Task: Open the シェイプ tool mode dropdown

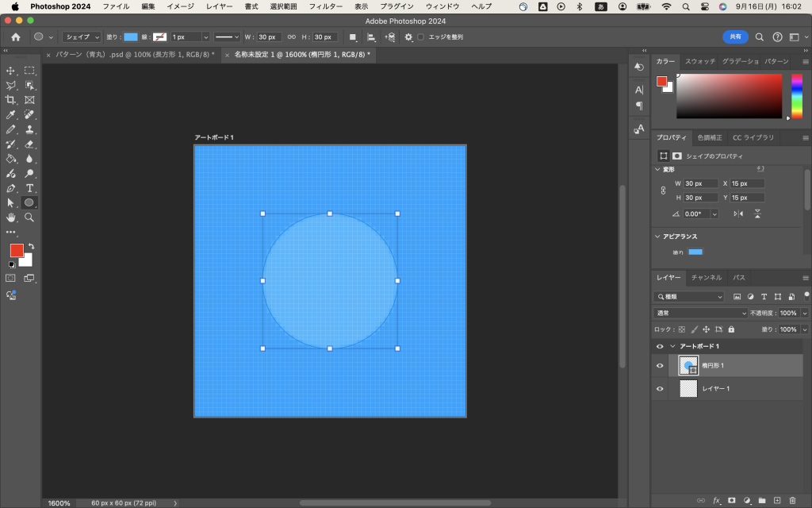Action: point(82,37)
